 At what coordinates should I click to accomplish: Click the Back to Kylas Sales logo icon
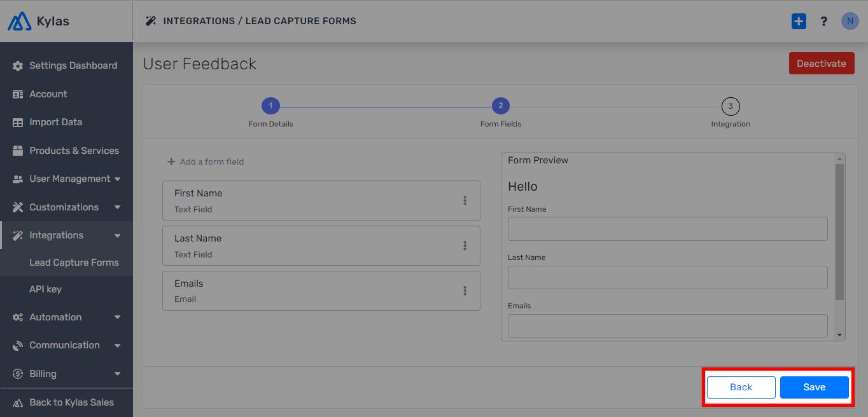click(18, 402)
